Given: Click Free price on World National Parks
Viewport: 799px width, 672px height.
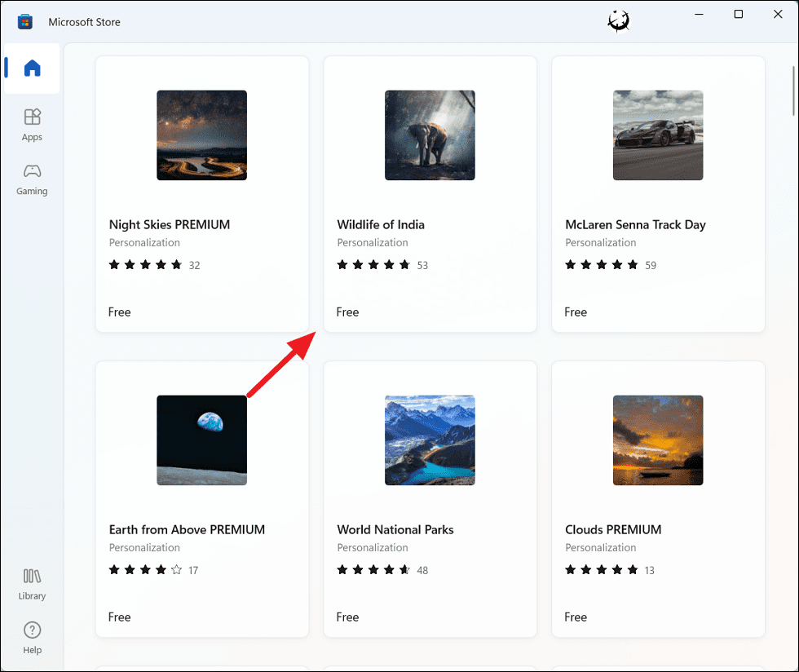Looking at the screenshot, I should point(347,617).
